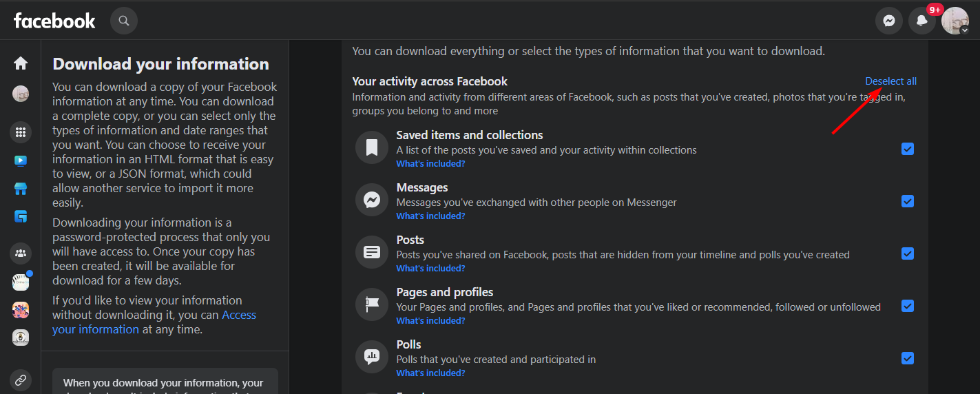Click the Saved items and collections title
Screen dimensions: 980x394
coord(470,135)
